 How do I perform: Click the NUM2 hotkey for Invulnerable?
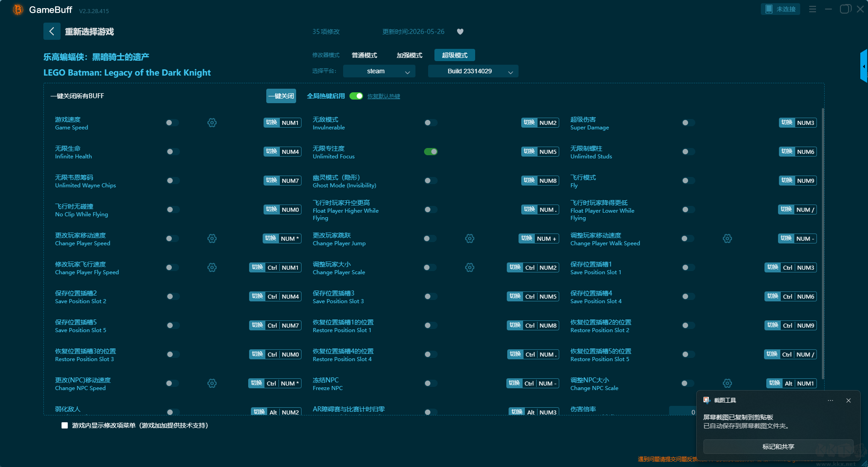(x=548, y=123)
